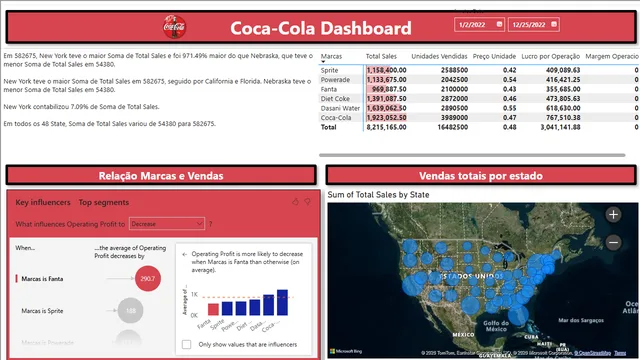This screenshot has height=360, width=640.
Task: Click units sold value 3989000
Action: coord(454,118)
